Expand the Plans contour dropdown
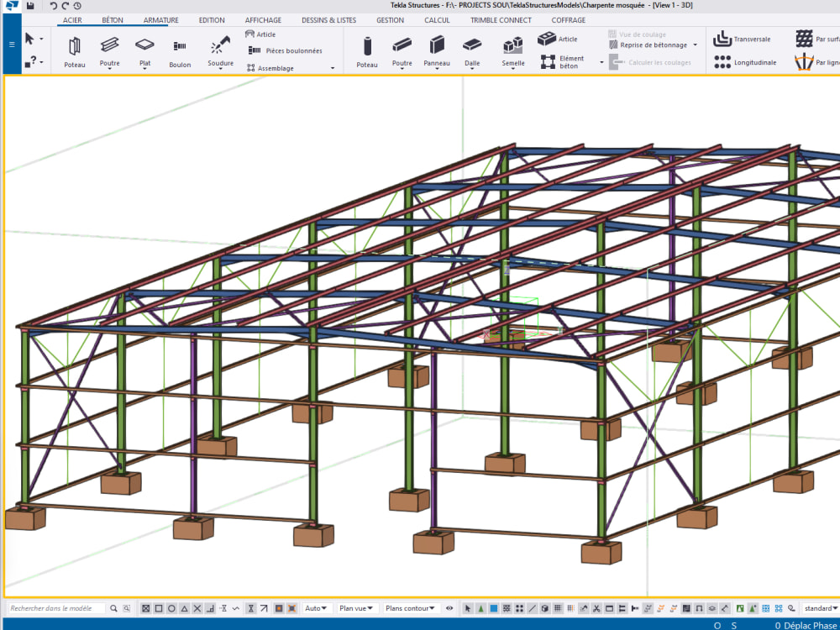The image size is (840, 630). pyautogui.click(x=411, y=606)
